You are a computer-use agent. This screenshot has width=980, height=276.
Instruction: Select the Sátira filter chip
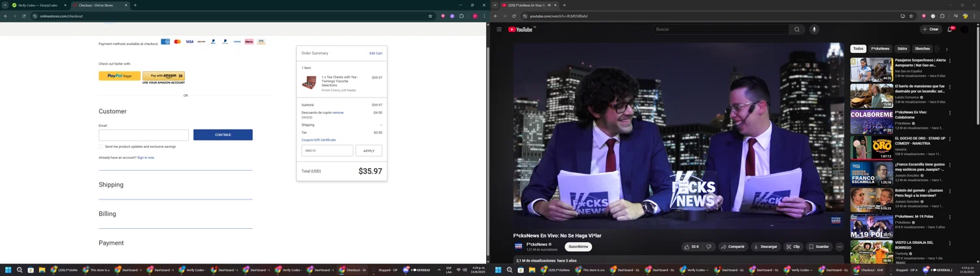902,48
